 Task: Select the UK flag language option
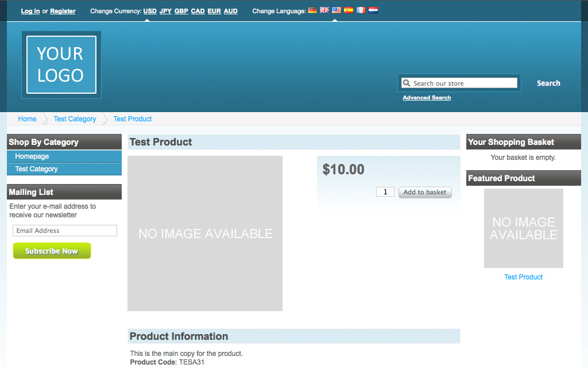[324, 10]
